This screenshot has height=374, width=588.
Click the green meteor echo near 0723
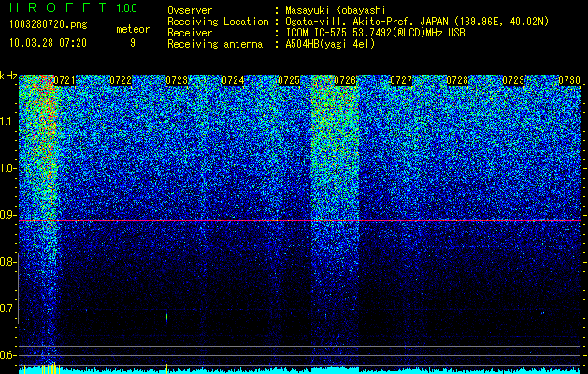(x=167, y=317)
